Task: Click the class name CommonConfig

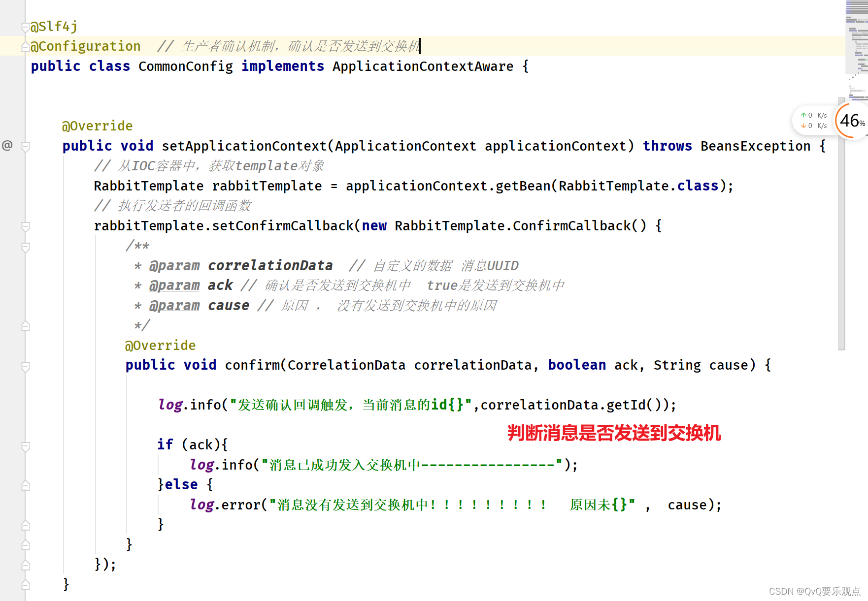Action: pos(185,66)
